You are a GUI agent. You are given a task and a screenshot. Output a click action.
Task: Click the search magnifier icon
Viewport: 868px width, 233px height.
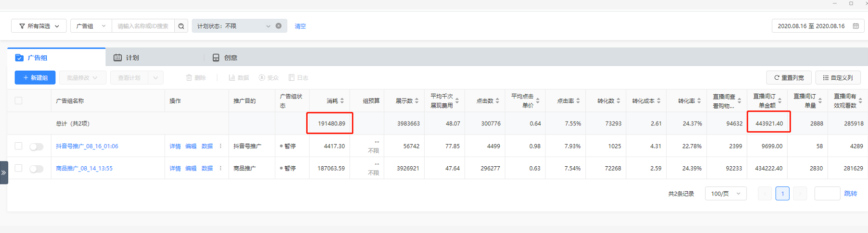coord(181,26)
